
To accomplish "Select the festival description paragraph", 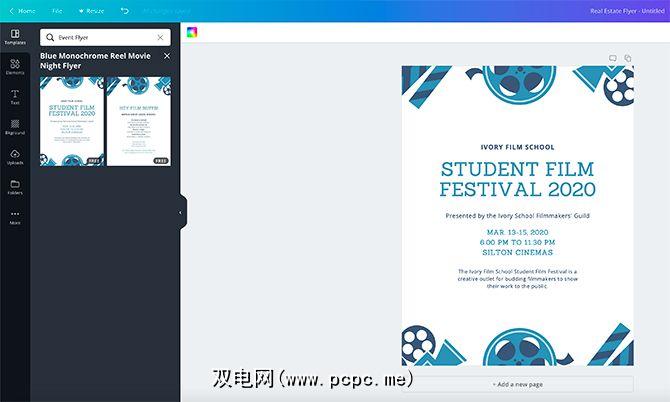I will click(517, 279).
